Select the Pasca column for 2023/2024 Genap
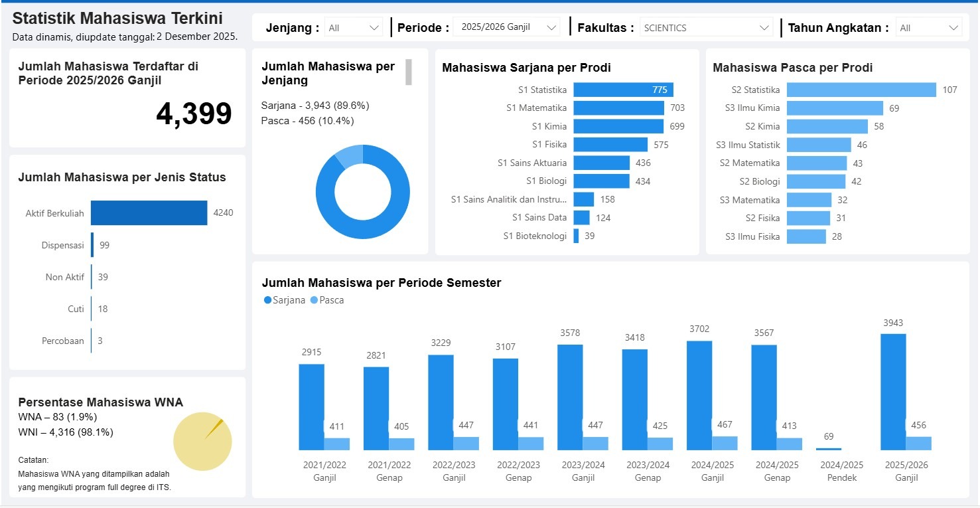Screen dimensions: 980x508 point(661,444)
